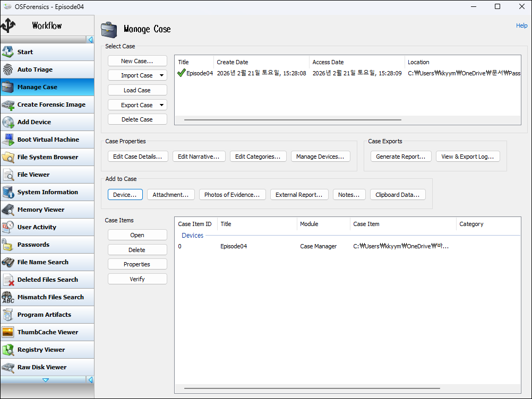The width and height of the screenshot is (532, 399).
Task: Click the Start house icon in Workflow
Action: (x=8, y=52)
